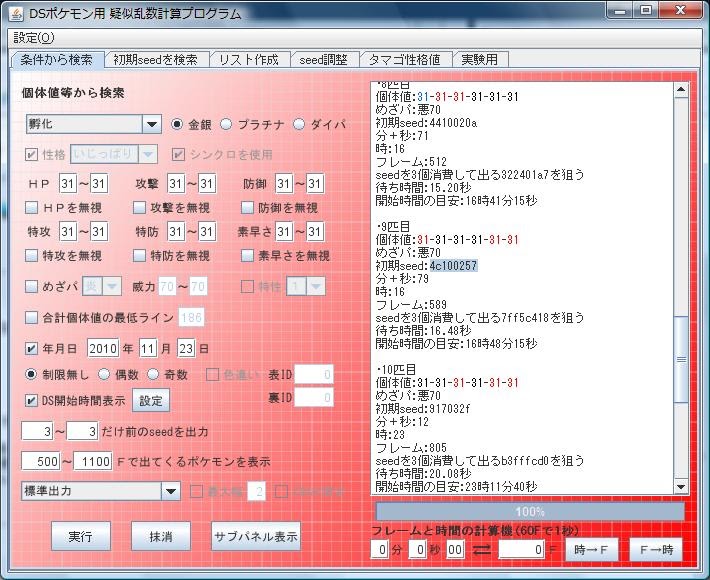Open the 設定(O) menu
Viewport: 710px width, 580px height.
click(34, 38)
